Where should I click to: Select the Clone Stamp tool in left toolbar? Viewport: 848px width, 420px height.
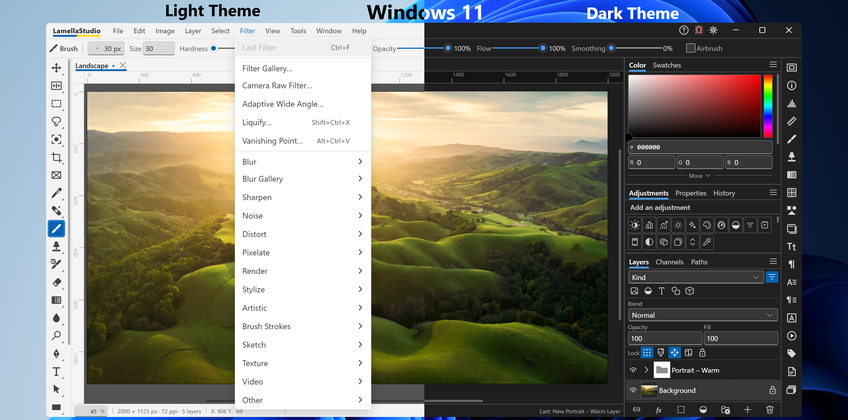point(56,246)
